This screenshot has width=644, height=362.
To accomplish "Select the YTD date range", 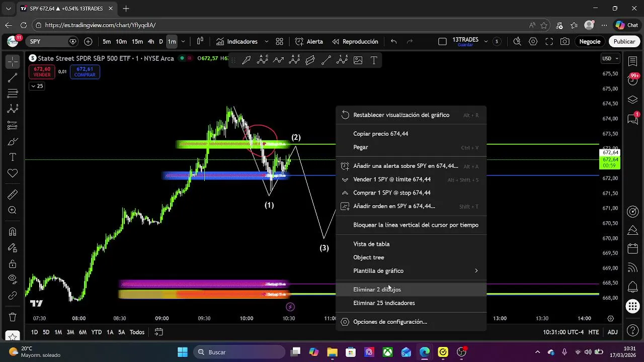I will [x=96, y=332].
